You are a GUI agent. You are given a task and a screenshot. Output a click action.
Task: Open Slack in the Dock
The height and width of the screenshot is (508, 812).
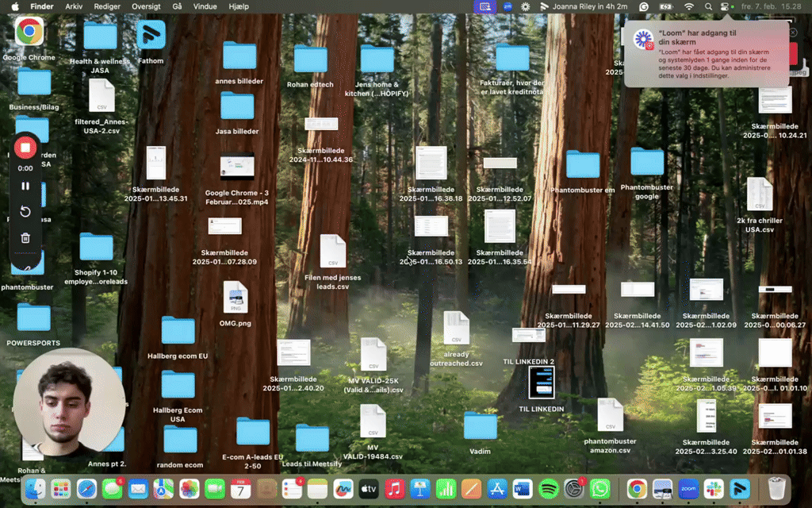pos(714,488)
